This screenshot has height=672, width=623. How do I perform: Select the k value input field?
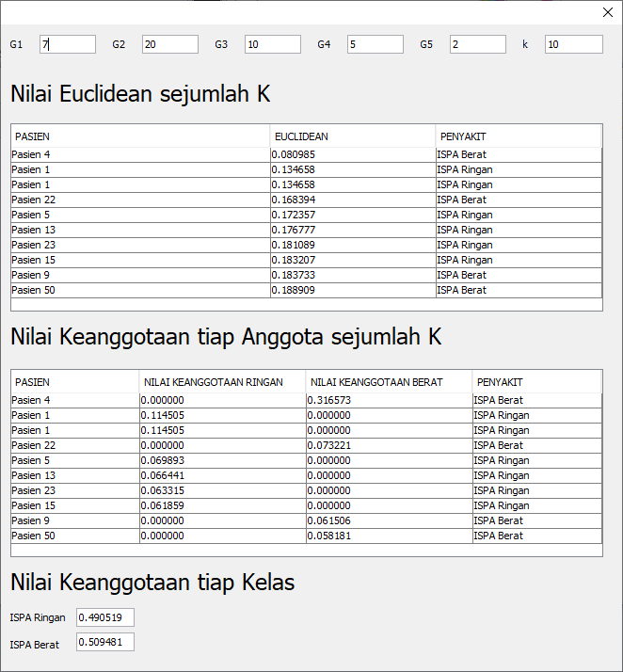coord(573,44)
